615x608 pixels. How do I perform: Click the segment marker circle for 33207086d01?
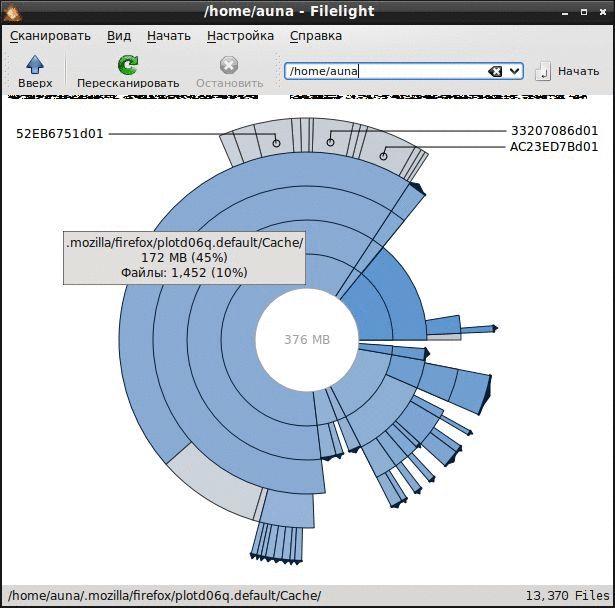click(x=331, y=142)
